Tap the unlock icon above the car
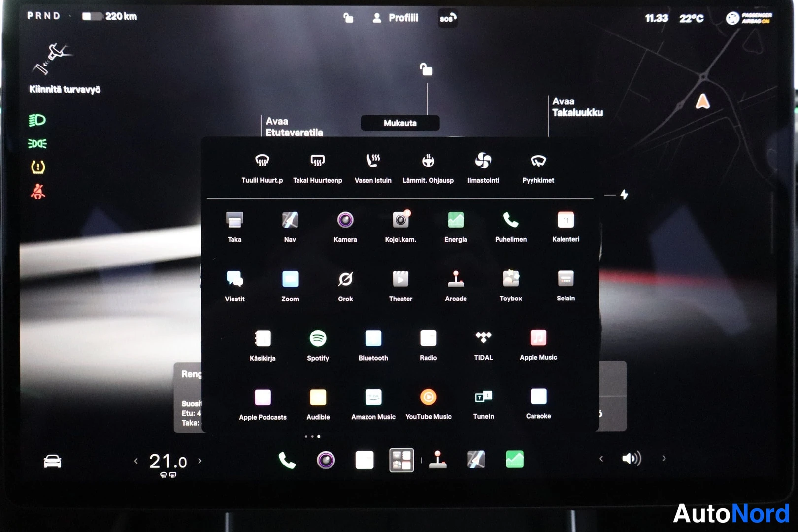This screenshot has height=532, width=798. point(426,69)
